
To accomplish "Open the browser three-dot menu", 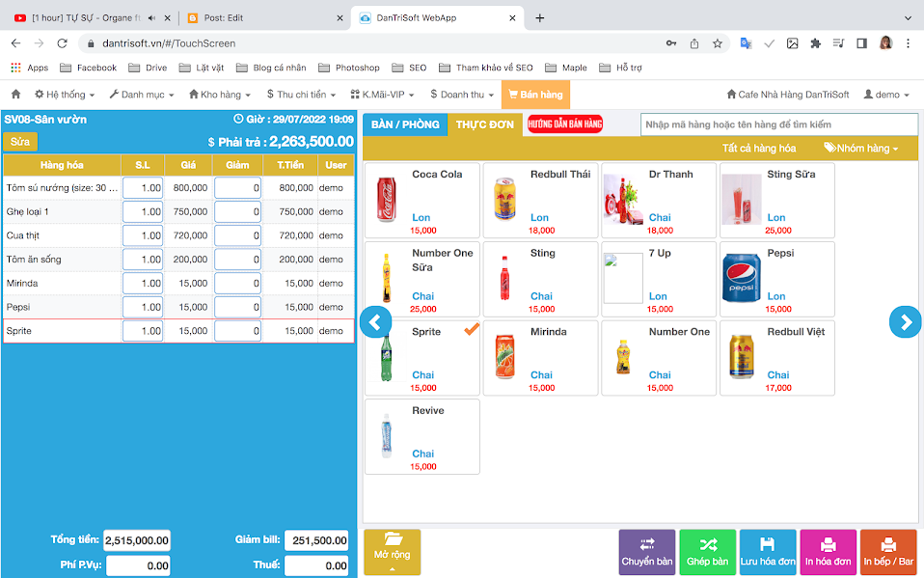I will pyautogui.click(x=909, y=43).
